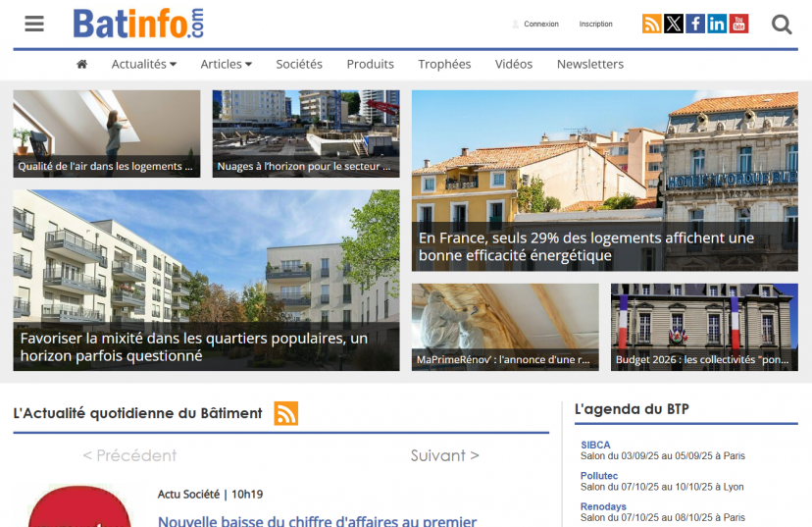This screenshot has height=527, width=812.
Task: Expand the Articles dropdown menu
Action: point(227,64)
